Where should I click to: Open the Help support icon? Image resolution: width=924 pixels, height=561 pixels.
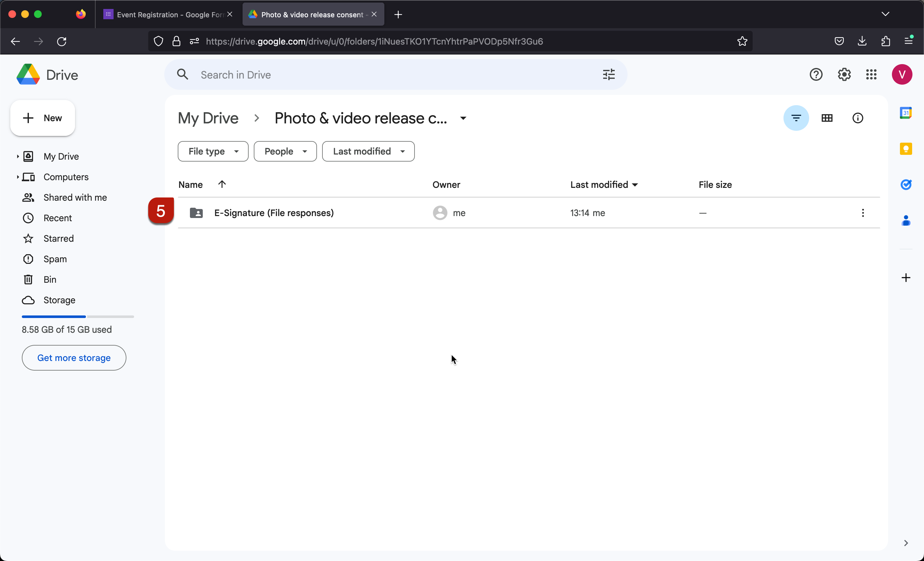coord(816,74)
